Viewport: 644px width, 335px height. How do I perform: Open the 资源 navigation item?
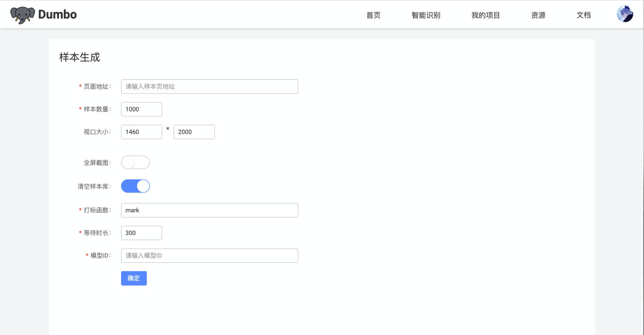[538, 15]
